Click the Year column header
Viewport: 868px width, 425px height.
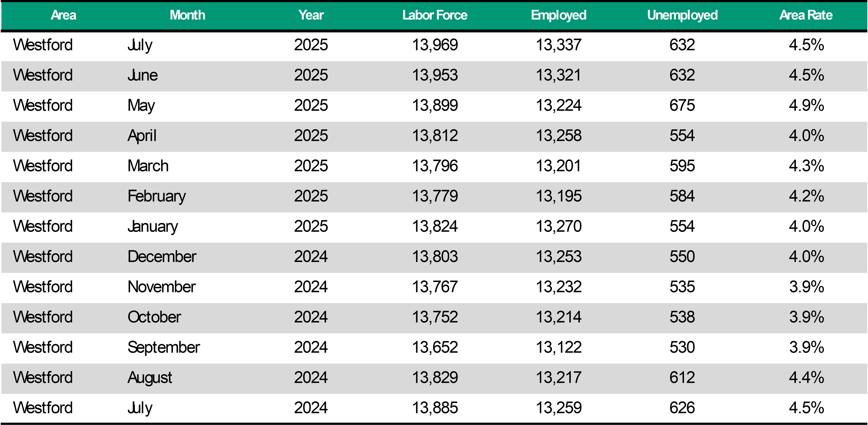pos(311,15)
